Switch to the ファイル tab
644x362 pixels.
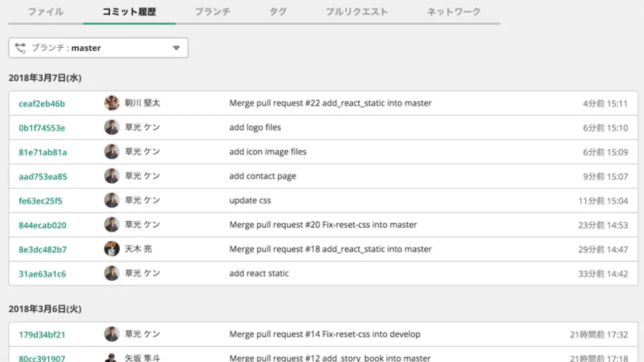tap(45, 12)
